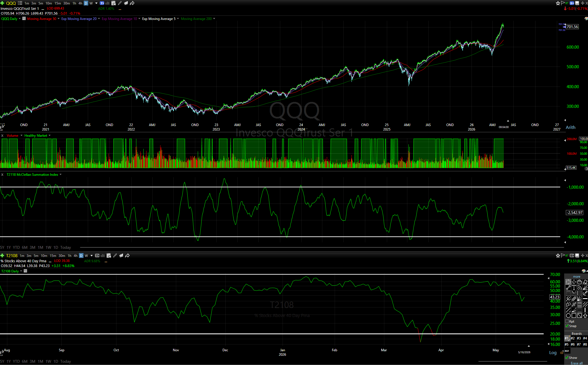Click Today on the T2108 range bar
The image size is (588, 365).
66,361
